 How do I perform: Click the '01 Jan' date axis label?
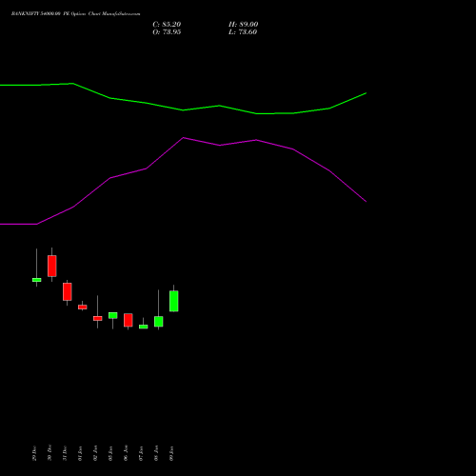click(x=80, y=453)
